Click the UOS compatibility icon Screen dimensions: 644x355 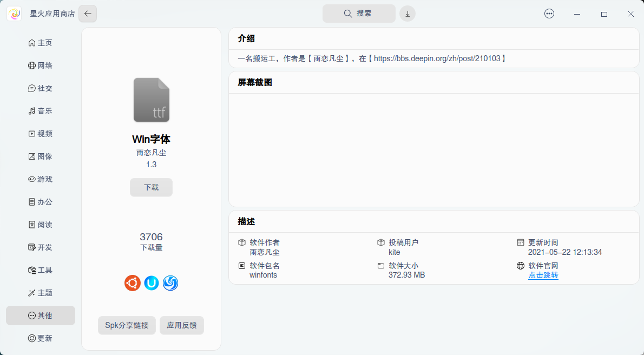point(151,282)
